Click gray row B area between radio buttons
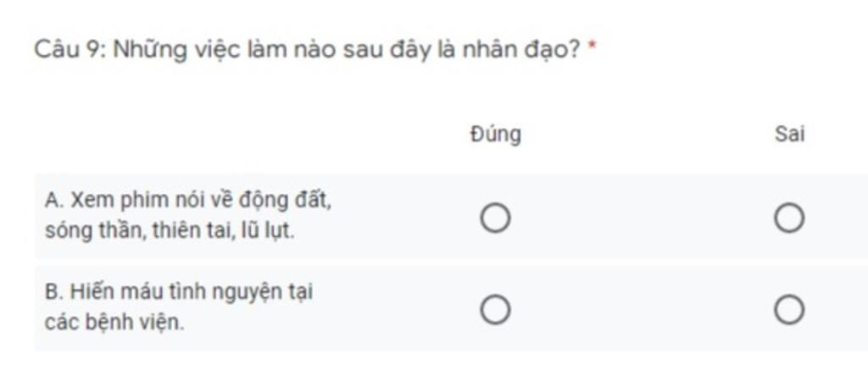The image size is (868, 381). [x=643, y=309]
